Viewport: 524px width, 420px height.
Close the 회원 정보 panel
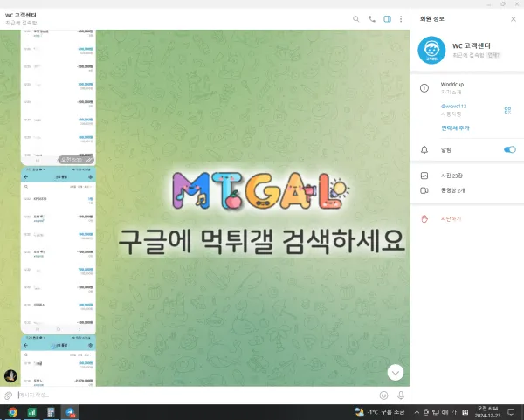(514, 19)
